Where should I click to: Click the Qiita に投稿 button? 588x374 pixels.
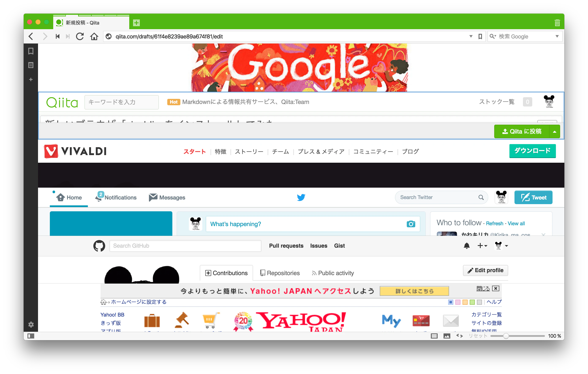point(522,132)
